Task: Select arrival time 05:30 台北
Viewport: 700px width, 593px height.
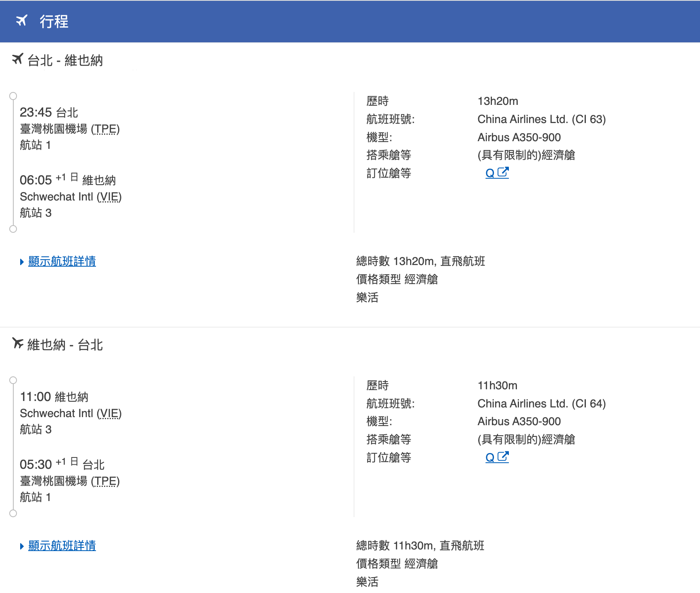Action: coord(62,464)
